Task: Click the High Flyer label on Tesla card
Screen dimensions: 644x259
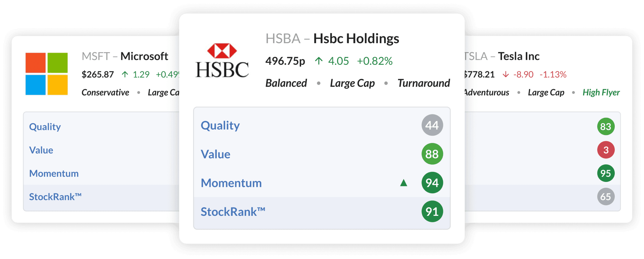Action: [601, 92]
